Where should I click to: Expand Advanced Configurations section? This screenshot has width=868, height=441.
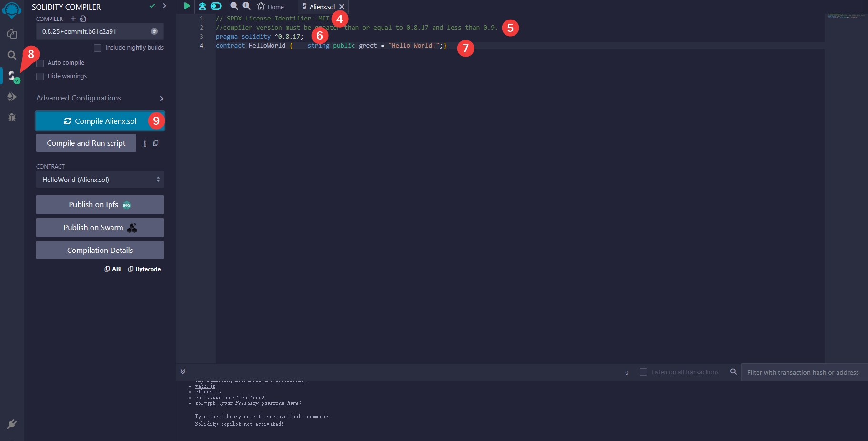[x=100, y=98]
